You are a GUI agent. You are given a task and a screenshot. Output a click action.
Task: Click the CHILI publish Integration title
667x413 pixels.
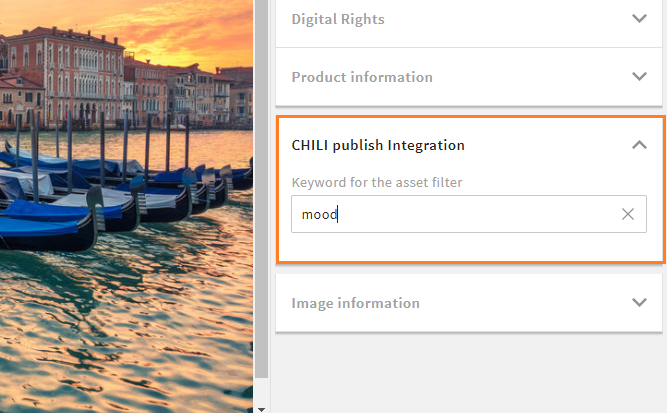click(x=378, y=145)
